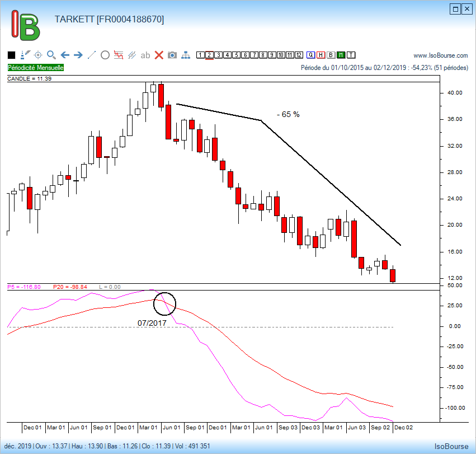Click the 07/2017 annotation text
This screenshot has height=454, width=476.
[x=152, y=323]
